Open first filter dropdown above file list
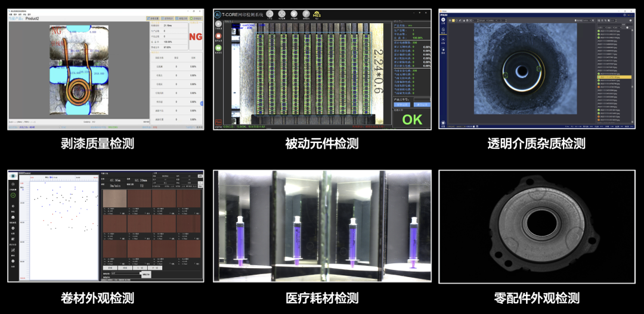This screenshot has height=314, width=644. coord(602,27)
